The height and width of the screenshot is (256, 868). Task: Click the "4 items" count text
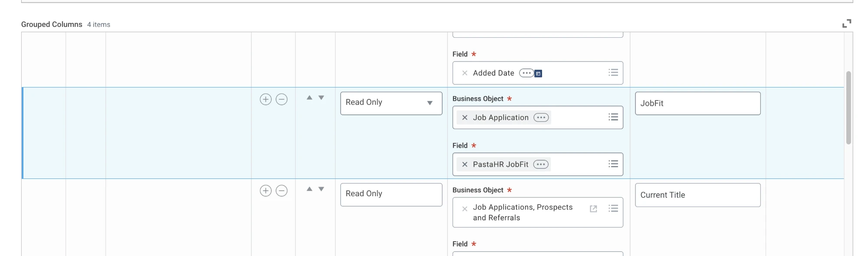[x=99, y=25]
